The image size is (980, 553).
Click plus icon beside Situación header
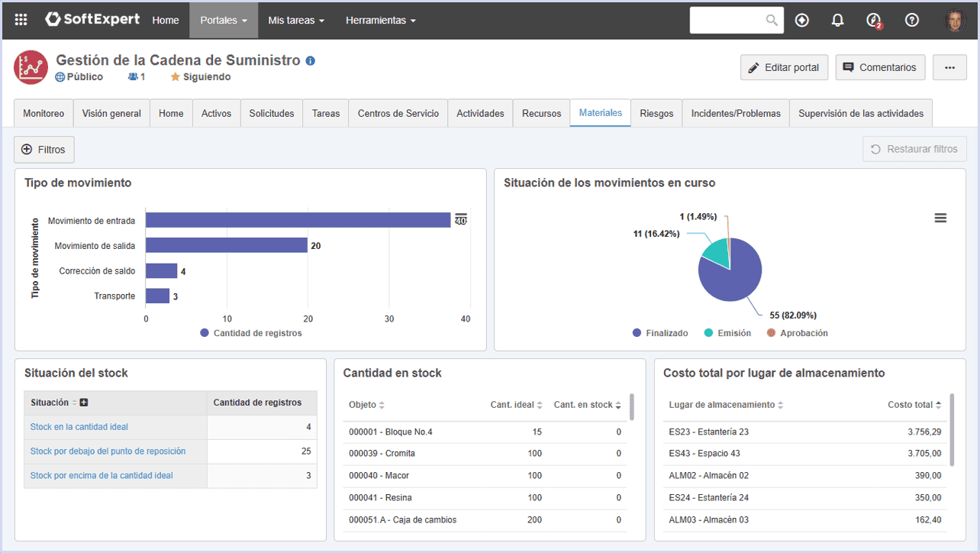[x=84, y=403]
